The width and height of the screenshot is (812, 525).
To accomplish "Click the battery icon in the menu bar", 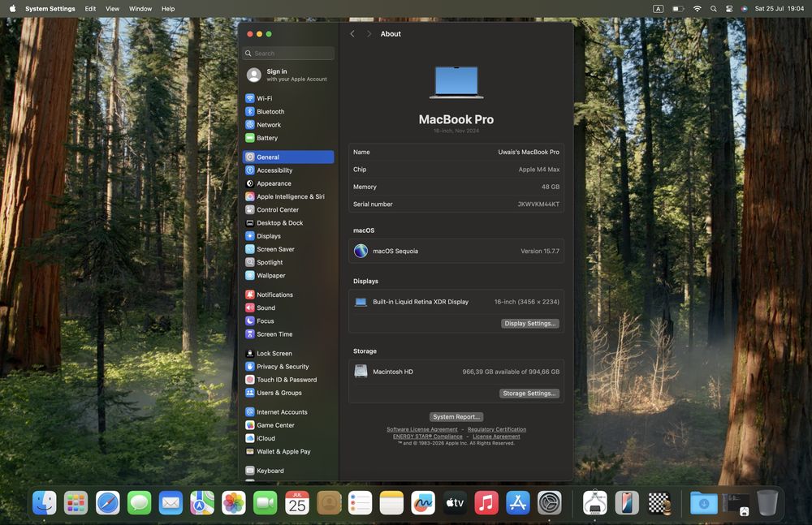I will pos(678,9).
